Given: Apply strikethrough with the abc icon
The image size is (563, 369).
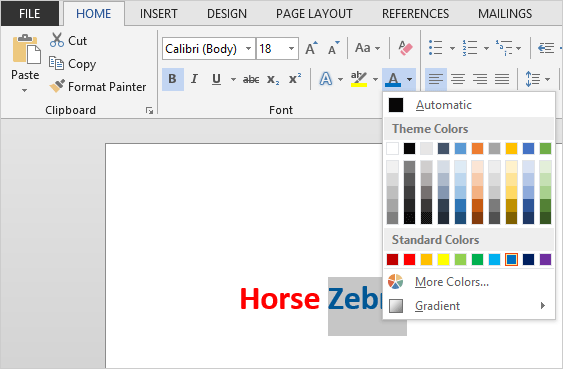Looking at the screenshot, I should click(x=251, y=79).
